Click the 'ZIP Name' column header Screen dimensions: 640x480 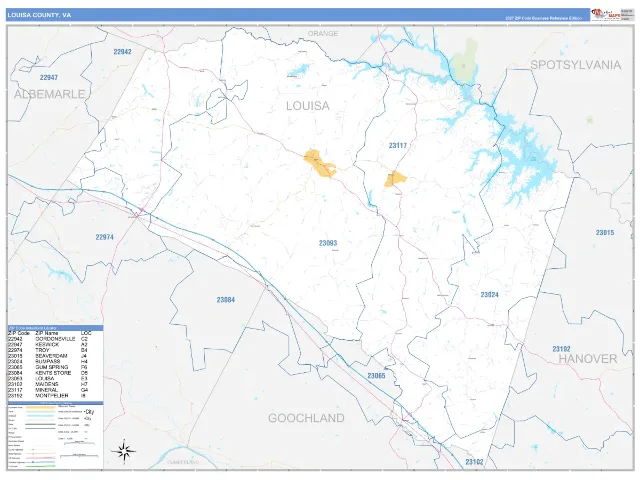tap(47, 333)
